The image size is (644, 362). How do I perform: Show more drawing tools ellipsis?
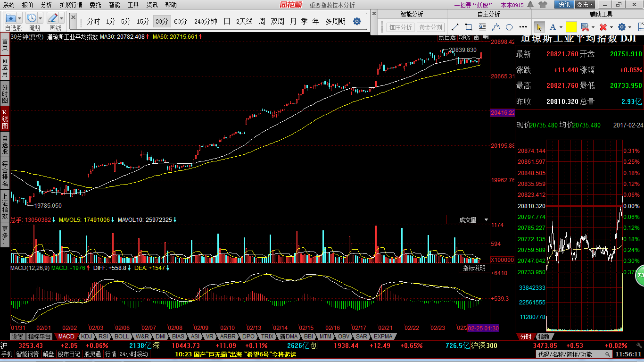[x=522, y=27]
